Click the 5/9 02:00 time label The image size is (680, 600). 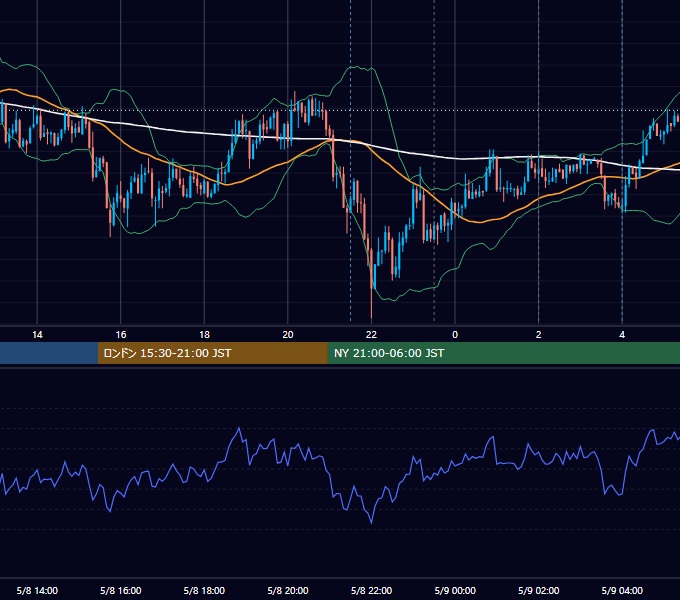tap(539, 590)
